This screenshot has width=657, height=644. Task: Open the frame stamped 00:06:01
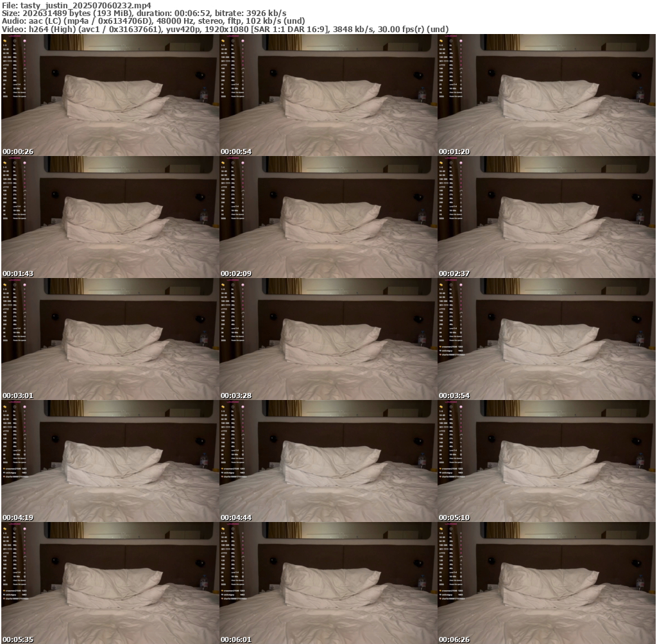[328, 583]
